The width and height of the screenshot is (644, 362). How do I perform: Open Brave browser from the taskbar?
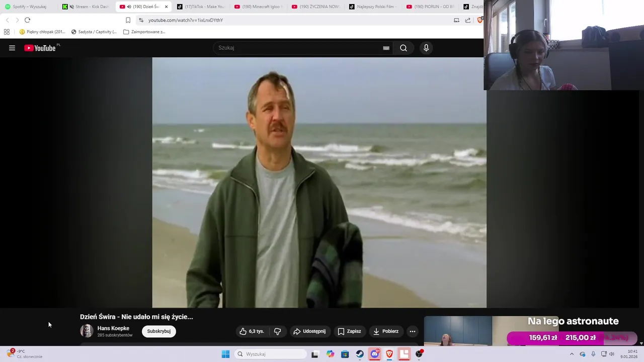[x=389, y=354]
